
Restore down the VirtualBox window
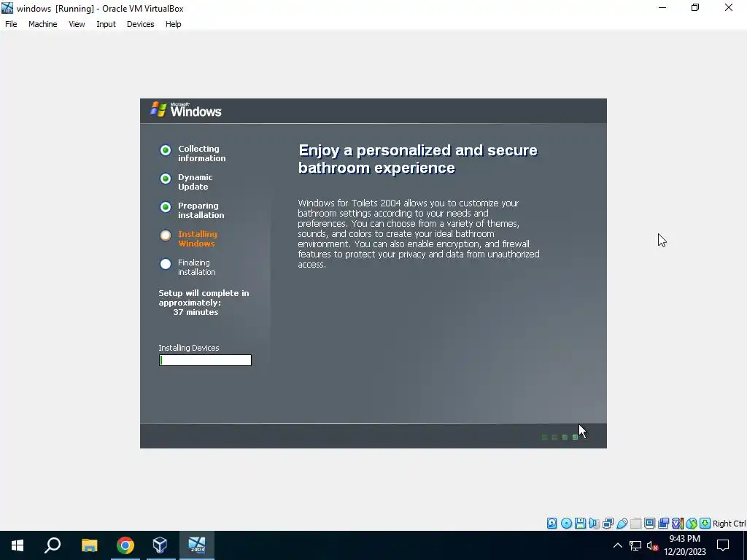tap(695, 8)
